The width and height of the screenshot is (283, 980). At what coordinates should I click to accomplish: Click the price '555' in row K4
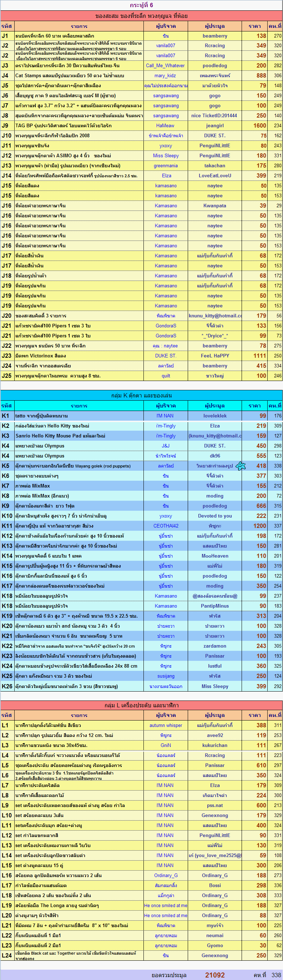coord(261,456)
